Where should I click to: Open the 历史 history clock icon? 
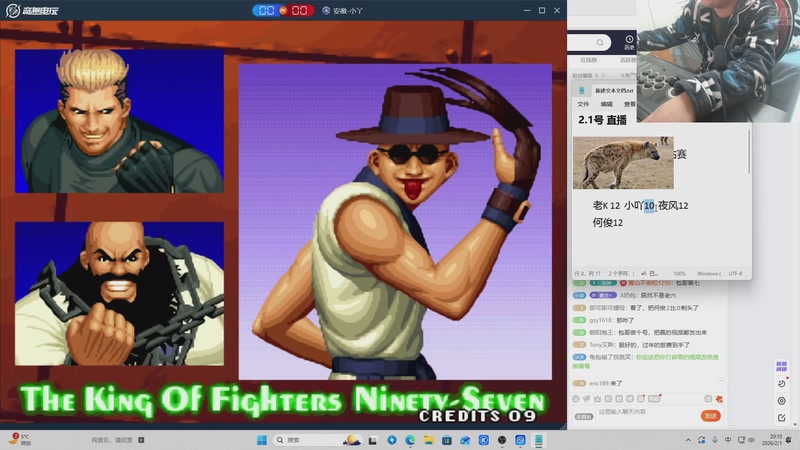(629, 42)
